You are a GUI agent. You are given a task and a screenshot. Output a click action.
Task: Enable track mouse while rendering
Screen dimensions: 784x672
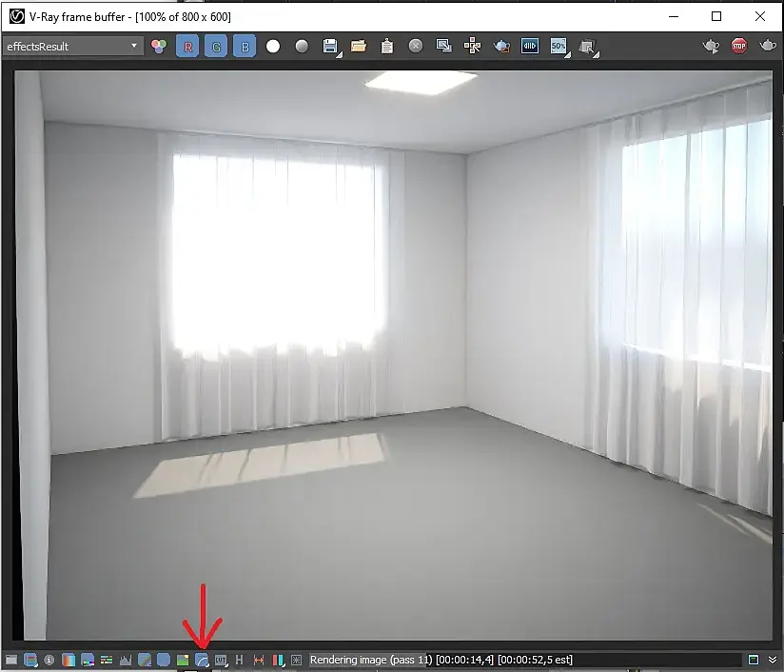tap(473, 47)
